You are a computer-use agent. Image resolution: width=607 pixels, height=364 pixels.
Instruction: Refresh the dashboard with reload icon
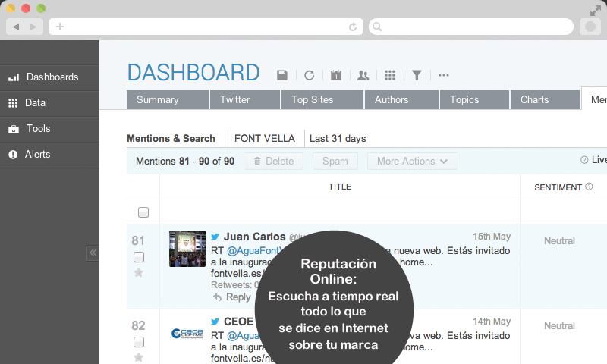(x=309, y=75)
